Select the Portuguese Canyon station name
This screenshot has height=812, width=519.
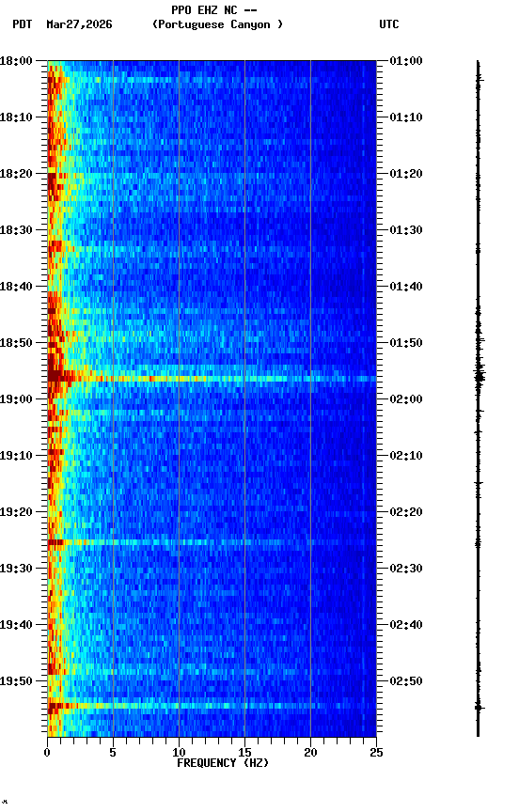coord(217,24)
